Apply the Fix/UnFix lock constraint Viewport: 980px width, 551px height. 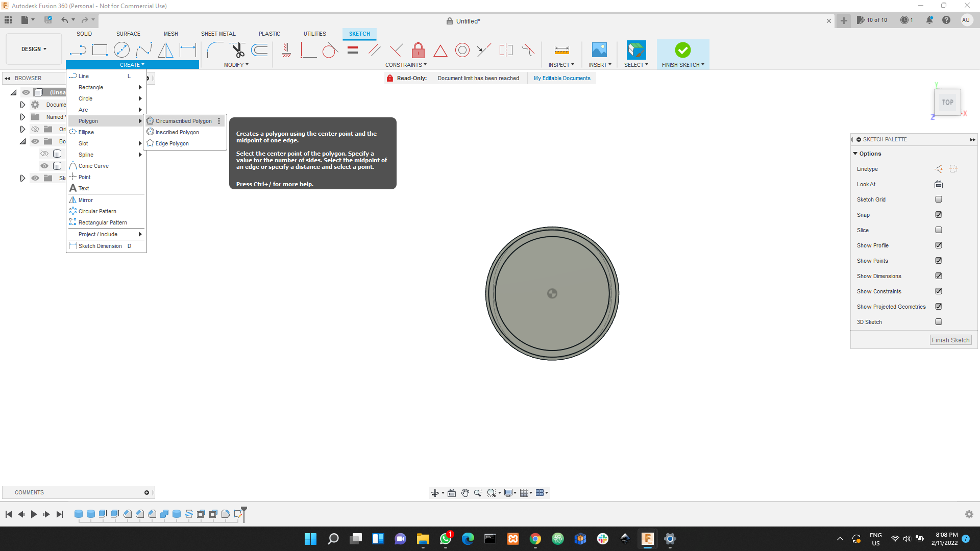tap(419, 50)
